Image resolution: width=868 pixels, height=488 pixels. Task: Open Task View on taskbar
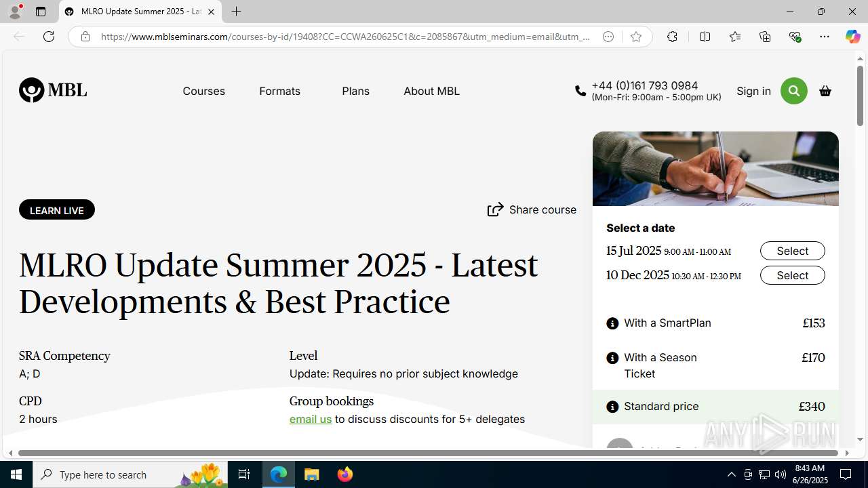click(244, 474)
